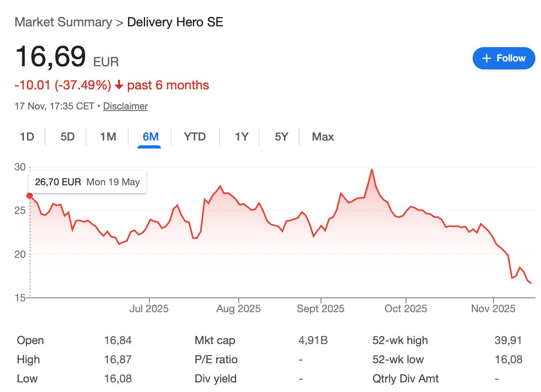
Task: Click the Oct 2025 axis label
Action: click(x=406, y=309)
